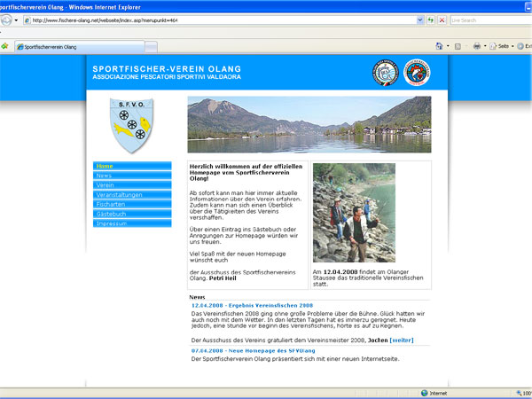Click the URL address bar

point(224,20)
